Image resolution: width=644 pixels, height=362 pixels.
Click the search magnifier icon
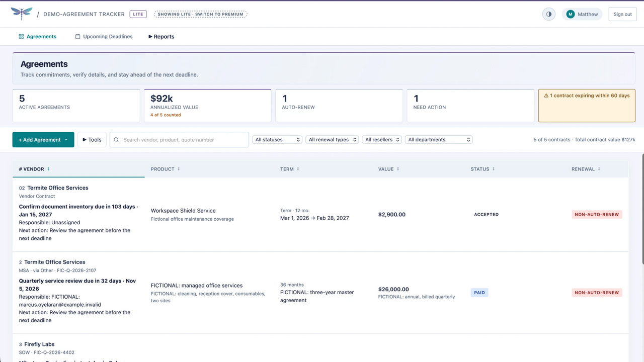(117, 140)
